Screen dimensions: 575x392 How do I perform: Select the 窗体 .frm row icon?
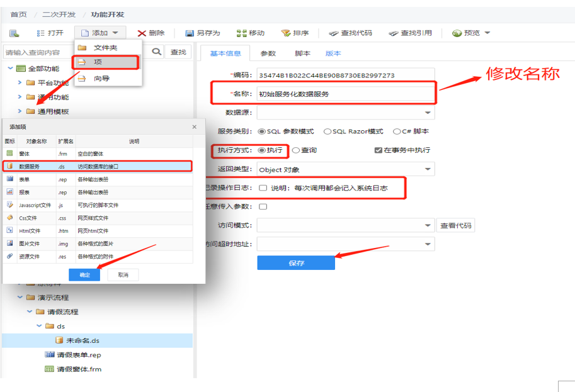(10, 153)
